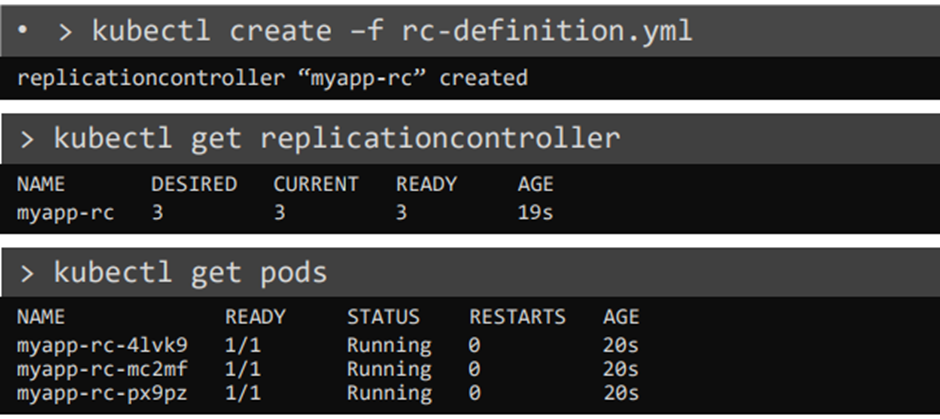Viewport: 940px width, 419px height.
Task: Click Running status of myapp-rc-px9pz
Action: point(389,394)
